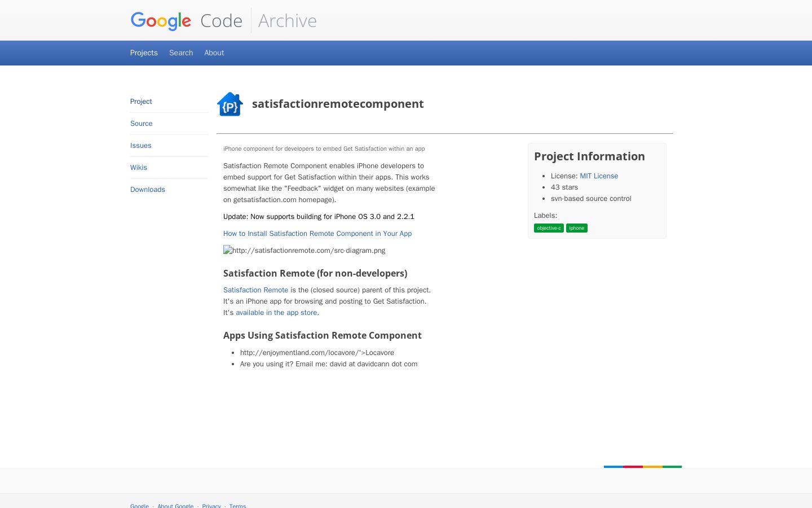Image resolution: width=812 pixels, height=508 pixels.
Task: Click the svn-based source control text
Action: (x=591, y=199)
